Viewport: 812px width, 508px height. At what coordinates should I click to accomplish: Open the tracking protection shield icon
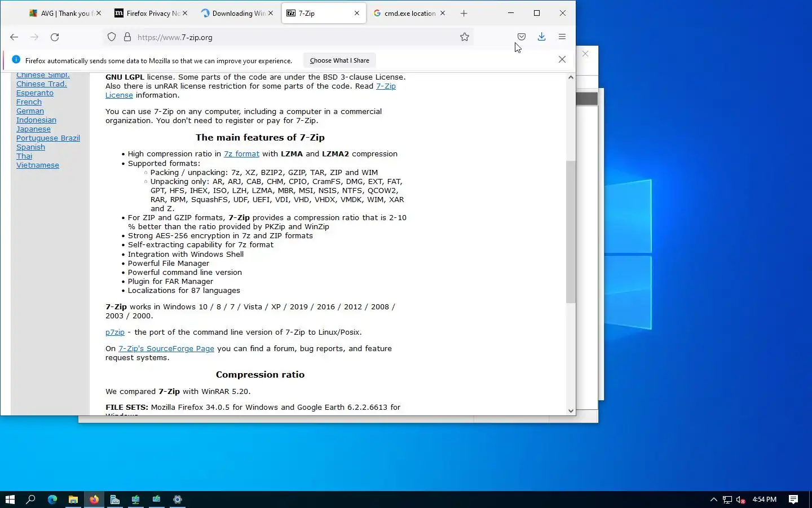tap(112, 37)
